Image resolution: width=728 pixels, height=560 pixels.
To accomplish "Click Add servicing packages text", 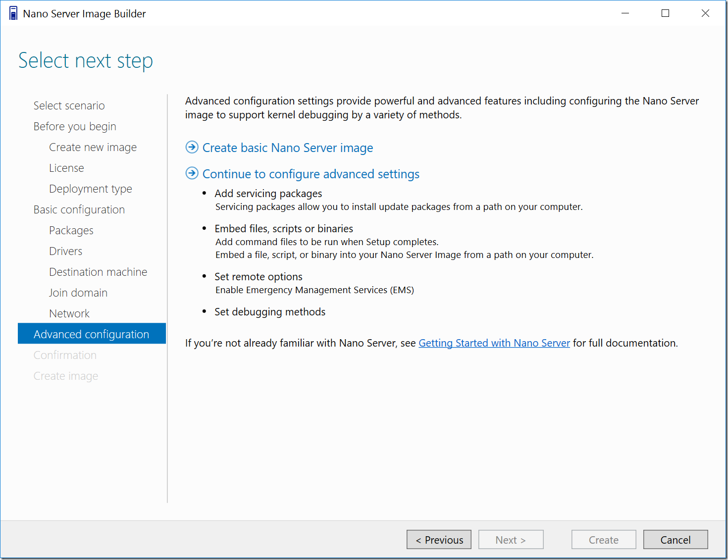I will pyautogui.click(x=268, y=194).
